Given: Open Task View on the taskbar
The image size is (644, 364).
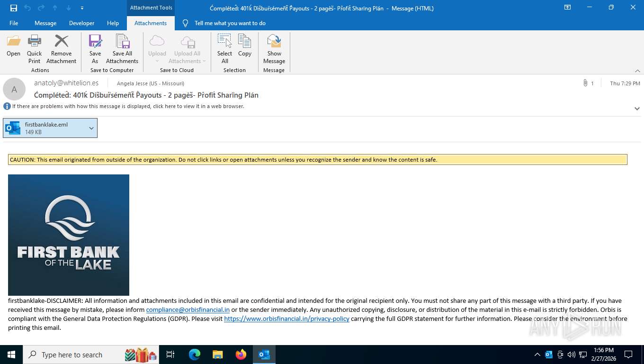Looking at the screenshot, I should 170,355.
